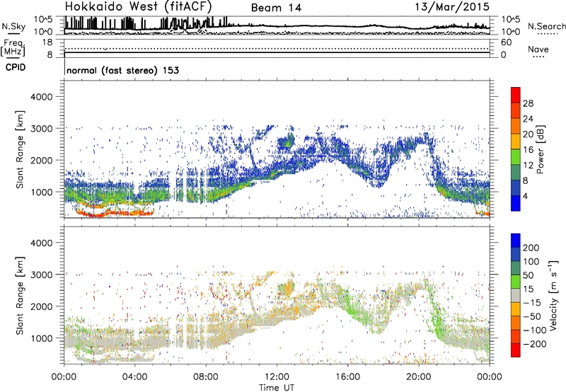Click the gray segment of the velocity colorbar

coord(516,295)
